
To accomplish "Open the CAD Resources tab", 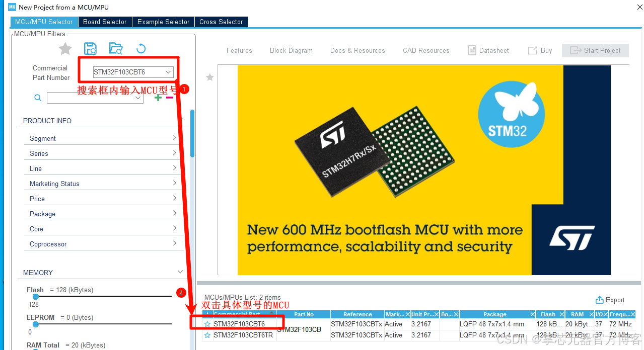I will [426, 50].
